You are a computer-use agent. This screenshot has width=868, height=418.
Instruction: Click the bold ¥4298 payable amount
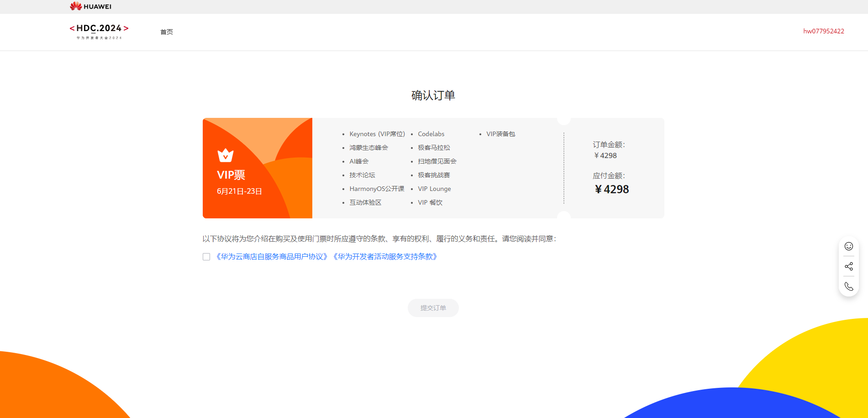point(612,189)
